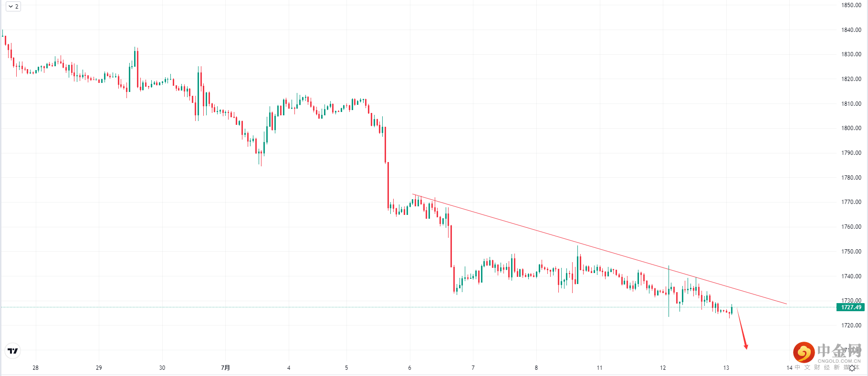Viewport: 868px width, 376px height.
Task: Click the 1720.00 price scale label
Action: (851, 325)
